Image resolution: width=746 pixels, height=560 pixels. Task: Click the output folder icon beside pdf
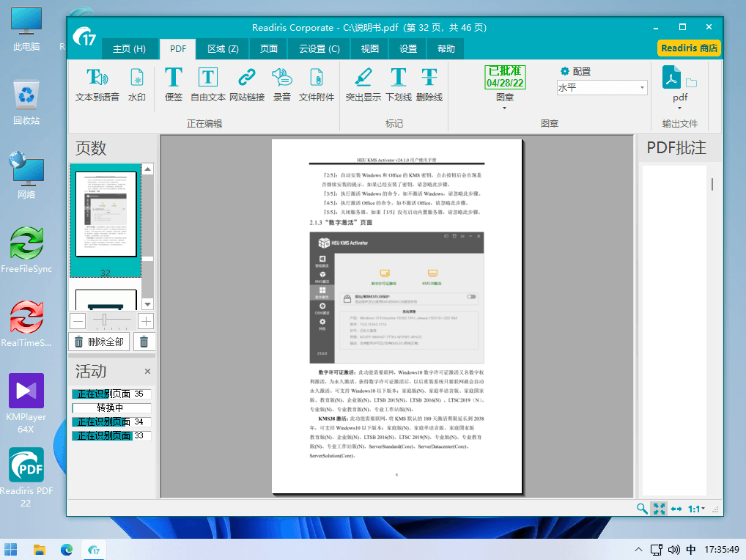coord(691,84)
